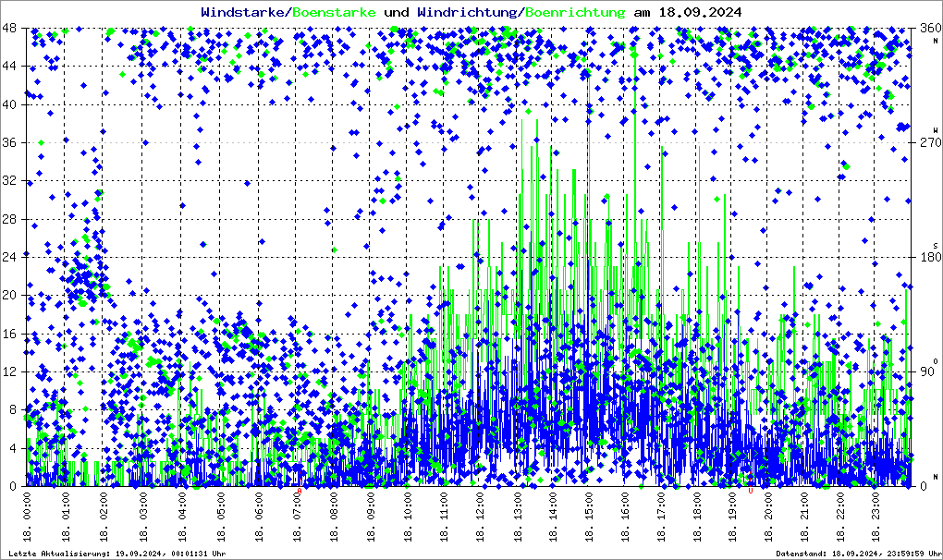The image size is (943, 560).
Task: Click the '18. 06:00' time axis label
Action: (259, 517)
